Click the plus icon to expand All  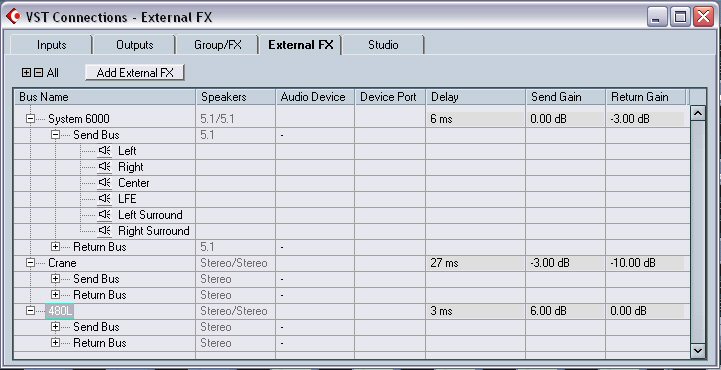pyautogui.click(x=27, y=73)
